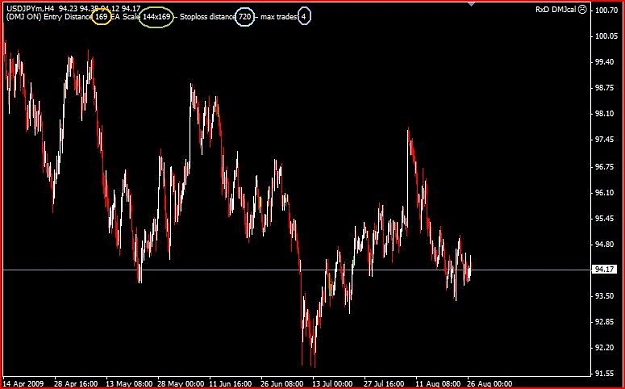The image size is (625, 389).
Task: Click the Entry Distance value 169
Action: (101, 17)
